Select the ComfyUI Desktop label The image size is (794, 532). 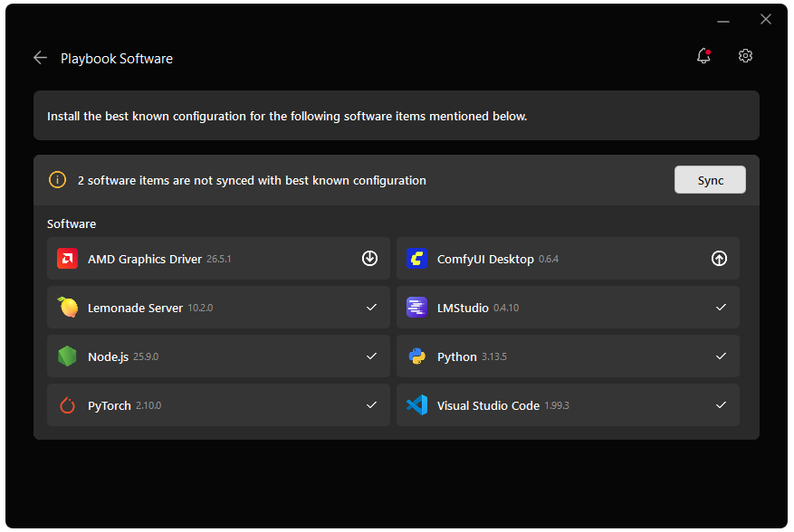click(x=485, y=259)
